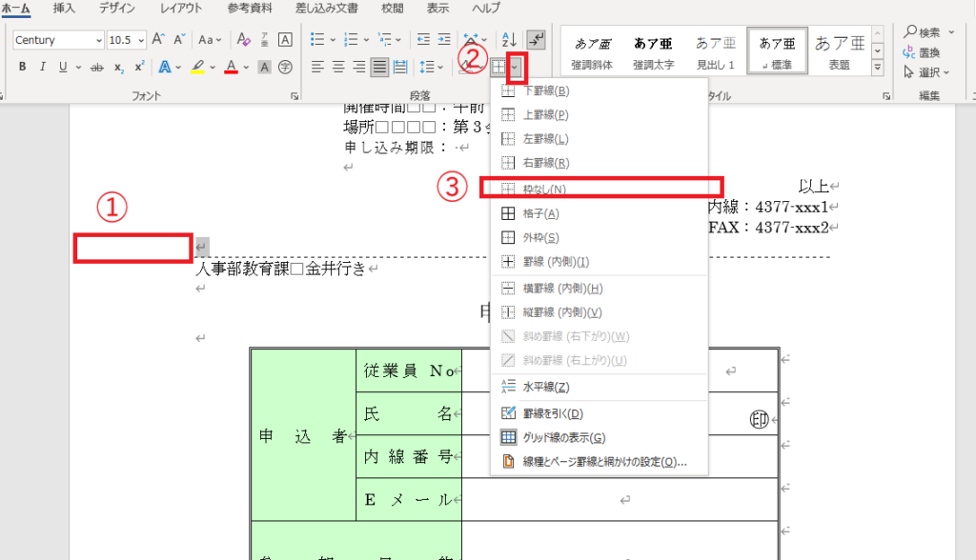Apply strikethrough to text
This screenshot has height=560, width=976.
click(x=97, y=68)
